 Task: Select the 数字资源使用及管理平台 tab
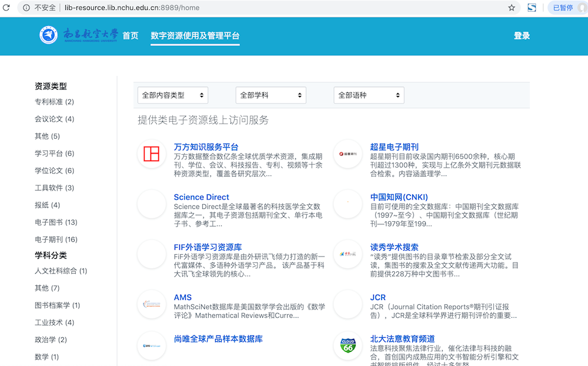[x=195, y=36]
